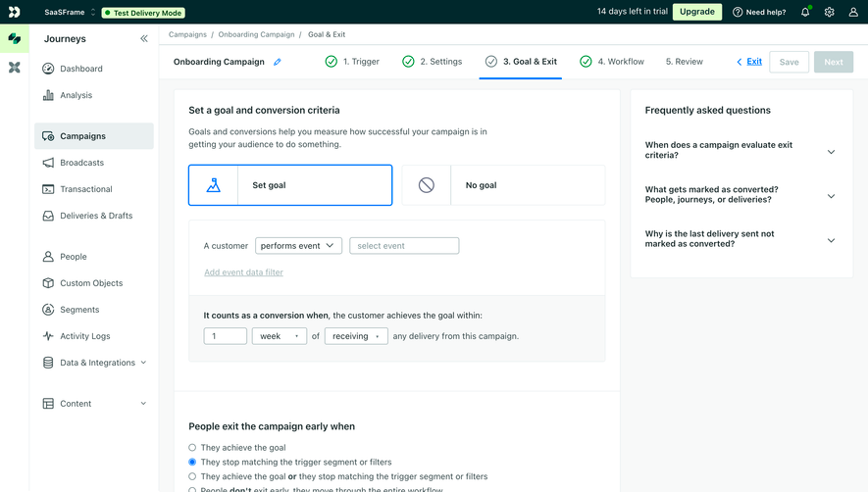Viewport: 868px width, 492px height.
Task: Click the 'select event' input field
Action: pos(404,246)
